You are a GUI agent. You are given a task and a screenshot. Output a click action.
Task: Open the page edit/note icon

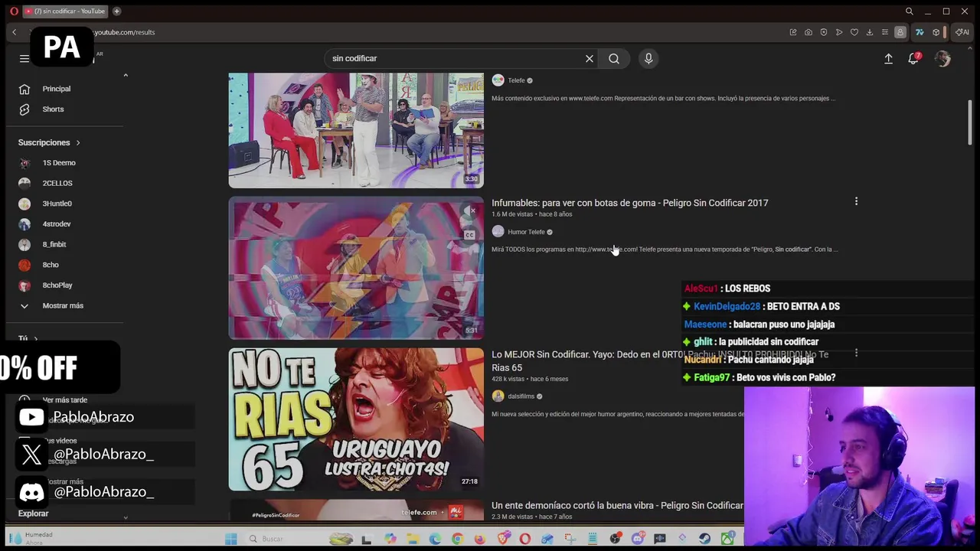click(x=793, y=32)
